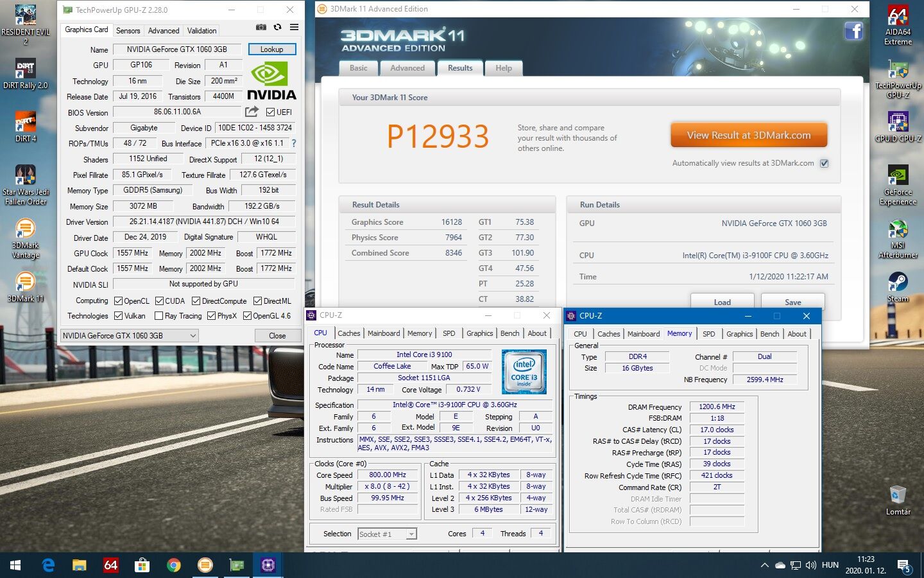Click Driver Version field in GPU-Z
This screenshot has height=578, width=924.
coord(204,222)
